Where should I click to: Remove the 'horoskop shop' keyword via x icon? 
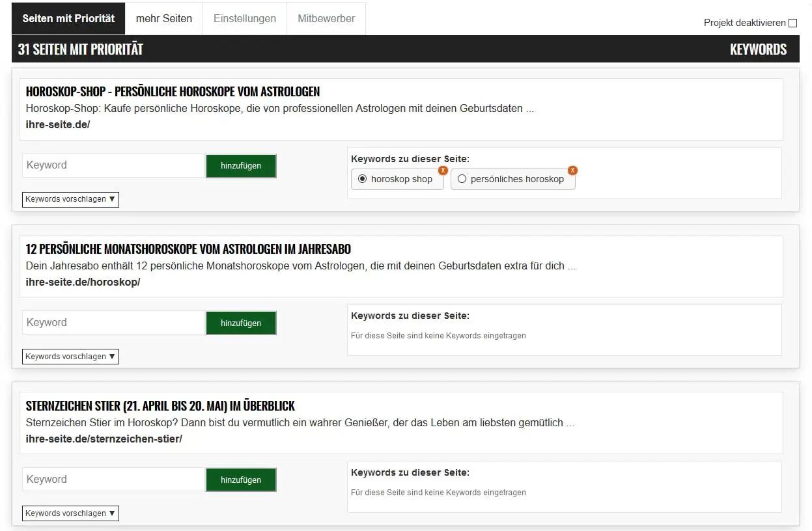tap(443, 170)
